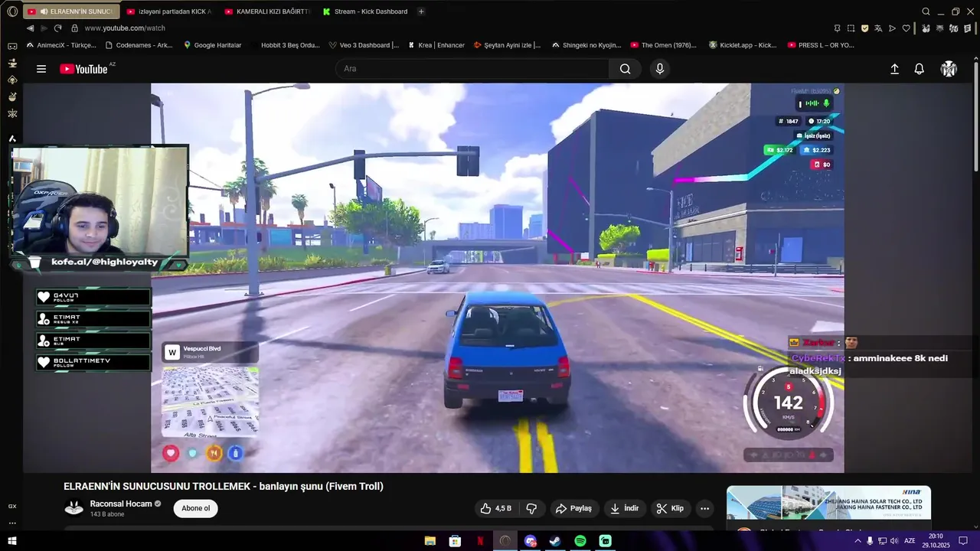Open YouTube notifications bell
The height and width of the screenshot is (551, 980).
(920, 69)
